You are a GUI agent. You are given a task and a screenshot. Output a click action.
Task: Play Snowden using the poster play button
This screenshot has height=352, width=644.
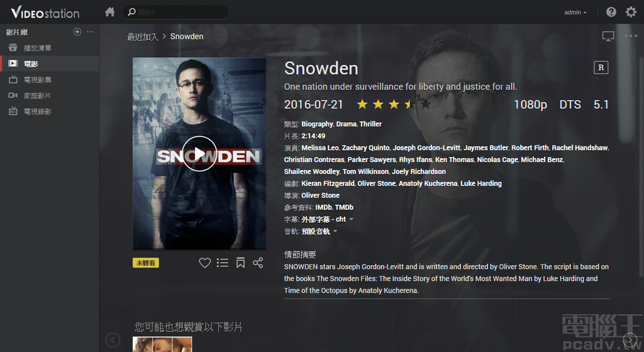pos(199,154)
